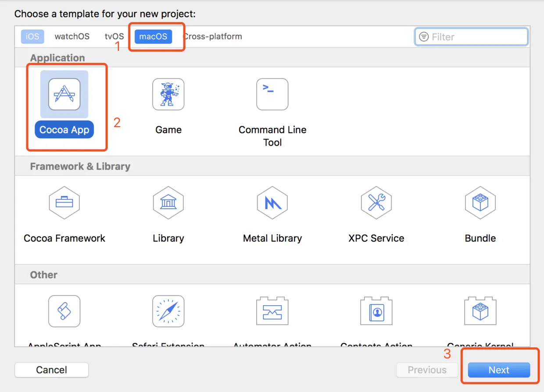Click the Next button

[x=499, y=370]
